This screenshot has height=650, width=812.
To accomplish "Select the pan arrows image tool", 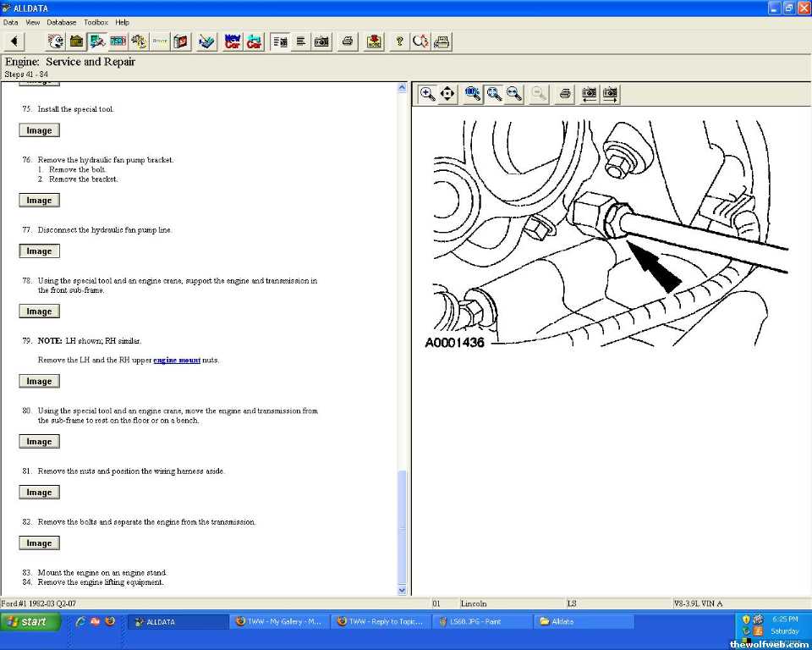I will pos(448,94).
